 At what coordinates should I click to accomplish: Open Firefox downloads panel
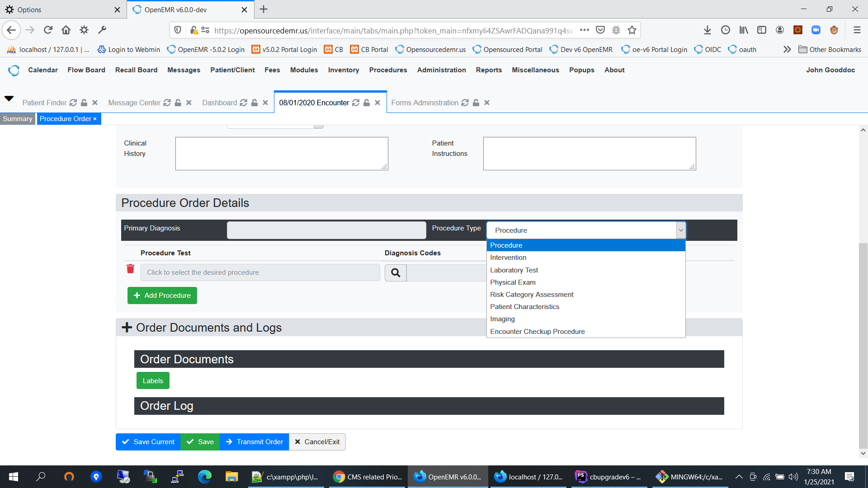tap(707, 30)
